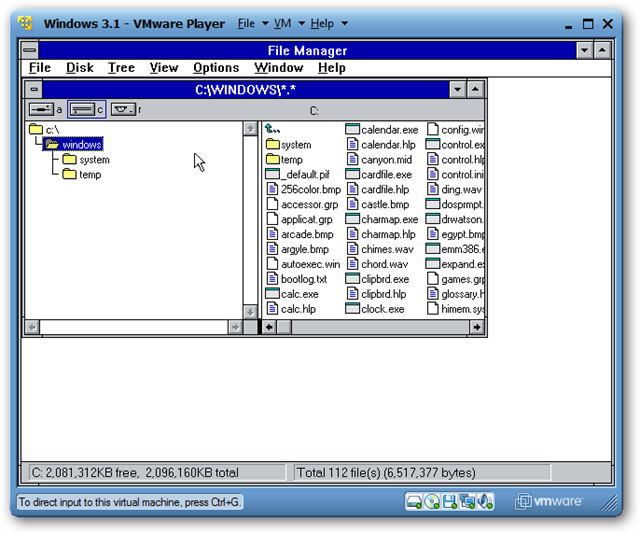
Task: Open the Window menu
Action: tap(278, 68)
